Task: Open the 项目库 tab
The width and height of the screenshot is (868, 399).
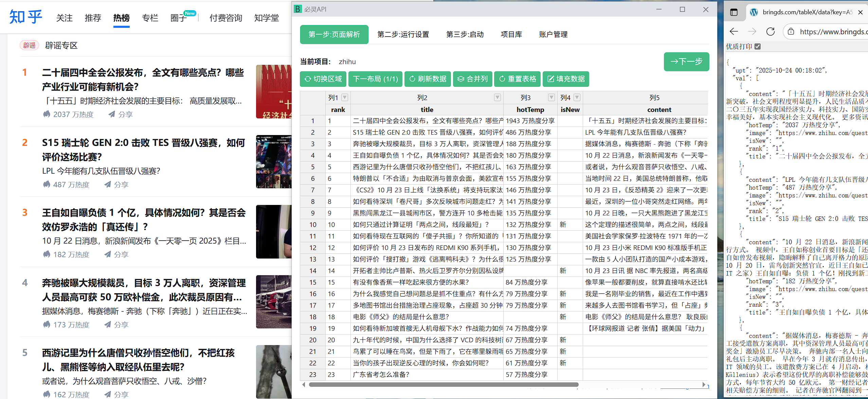Action: coord(511,34)
